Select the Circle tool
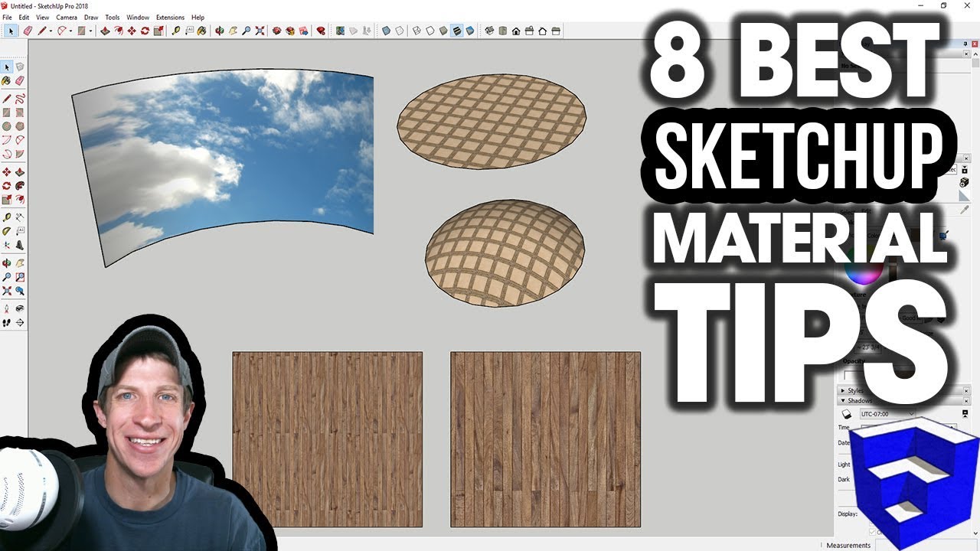 tap(7, 126)
